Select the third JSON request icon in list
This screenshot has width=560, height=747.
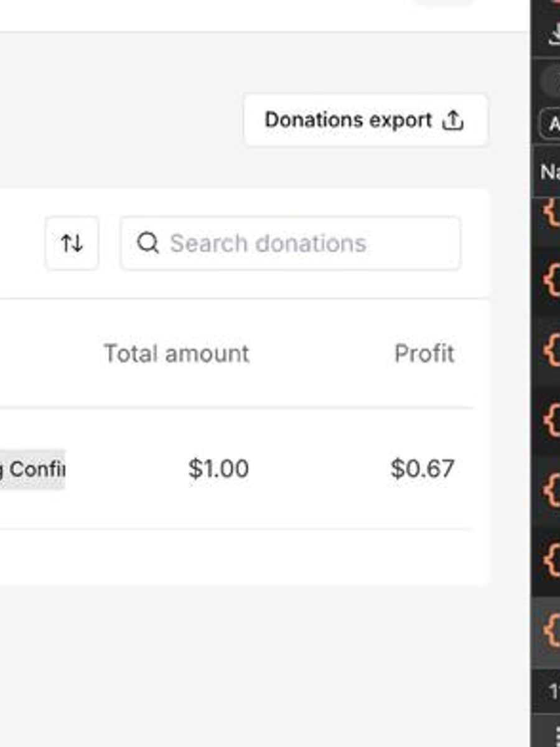coord(550,351)
